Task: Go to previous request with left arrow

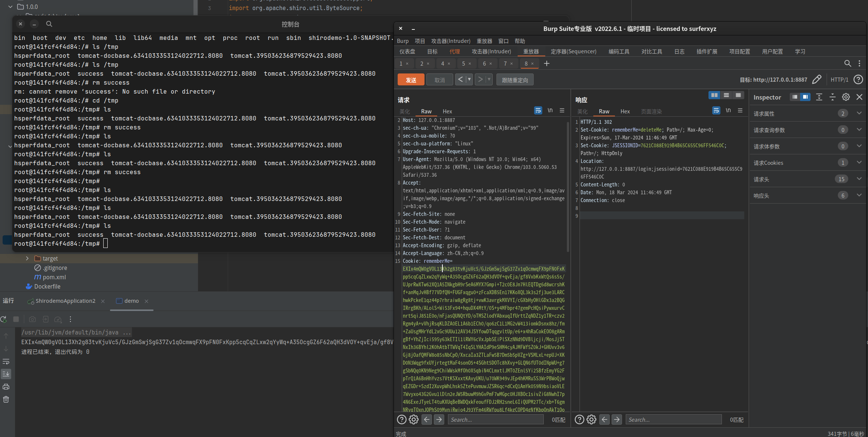Action: (x=460, y=79)
